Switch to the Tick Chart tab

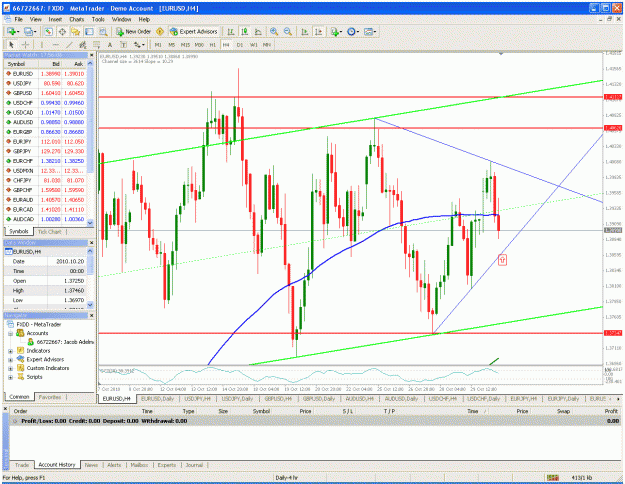(x=49, y=232)
